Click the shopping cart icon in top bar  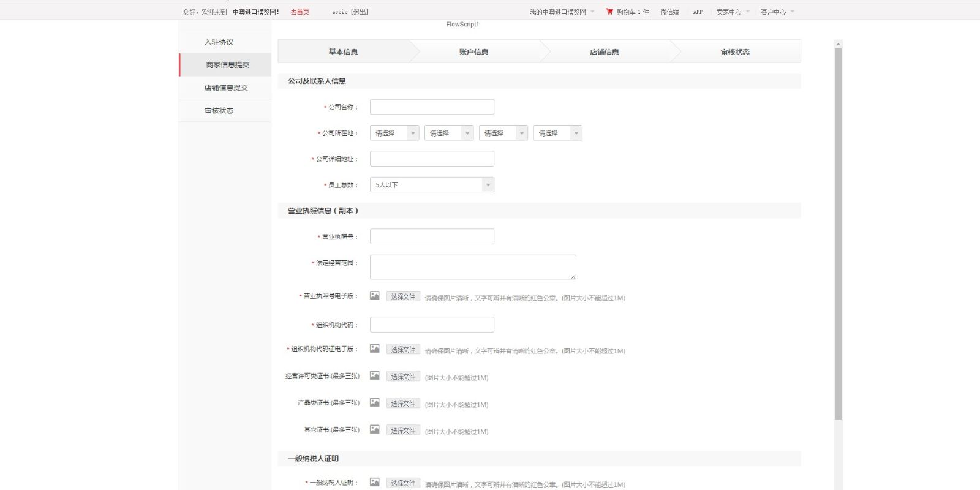(609, 12)
